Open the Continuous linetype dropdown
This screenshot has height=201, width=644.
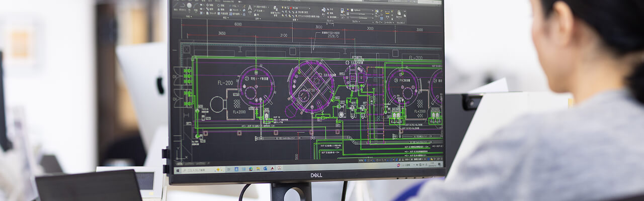point(362,18)
